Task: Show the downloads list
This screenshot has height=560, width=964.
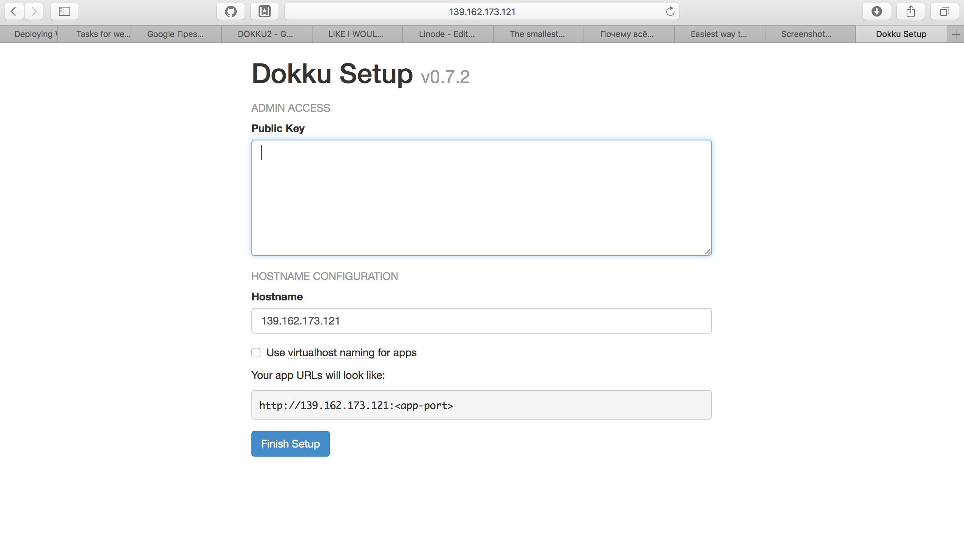Action: [876, 11]
